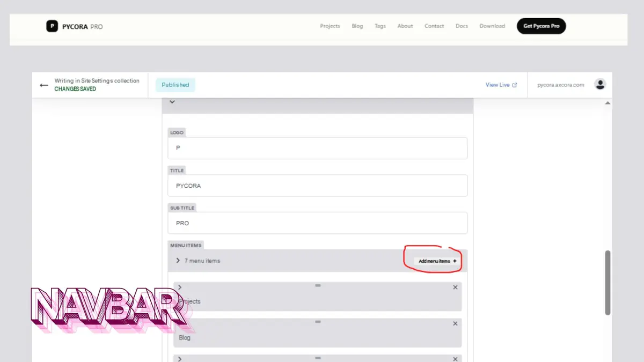Collapse the section chevron above Logo
The height and width of the screenshot is (362, 644).
coord(172,101)
